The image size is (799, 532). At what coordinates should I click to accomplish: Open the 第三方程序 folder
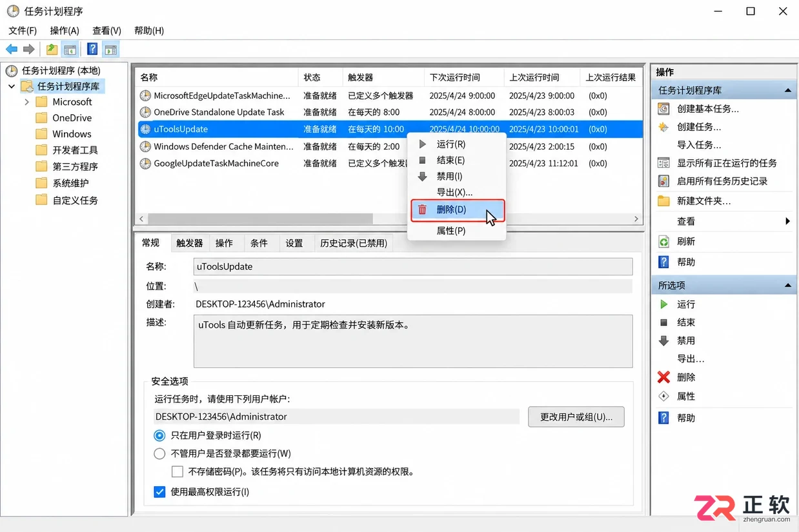point(75,166)
